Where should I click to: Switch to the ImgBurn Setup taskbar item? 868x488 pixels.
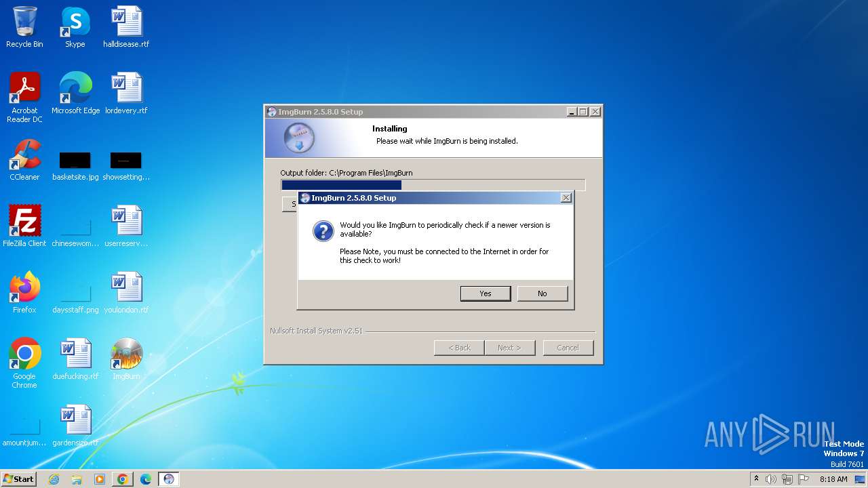[x=169, y=479]
